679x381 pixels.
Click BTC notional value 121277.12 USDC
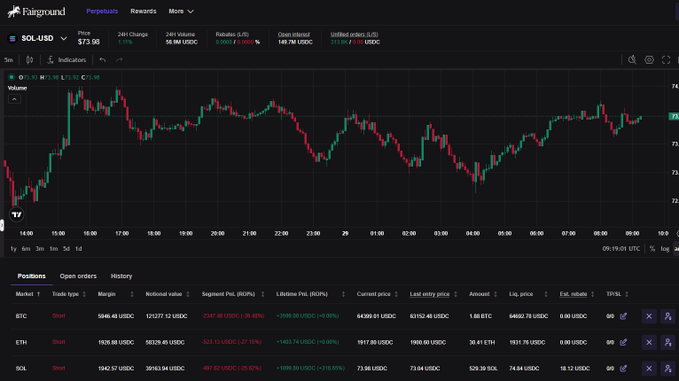(166, 316)
